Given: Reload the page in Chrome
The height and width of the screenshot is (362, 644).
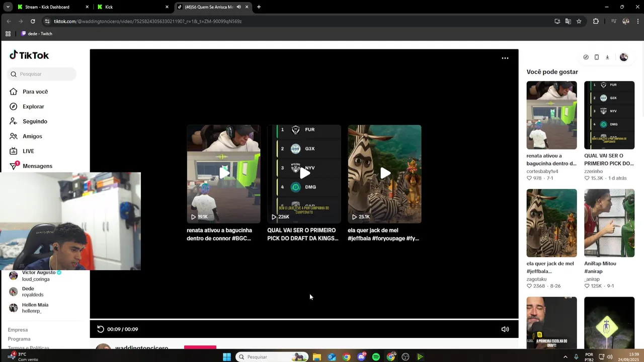Looking at the screenshot, I should click(33, 21).
